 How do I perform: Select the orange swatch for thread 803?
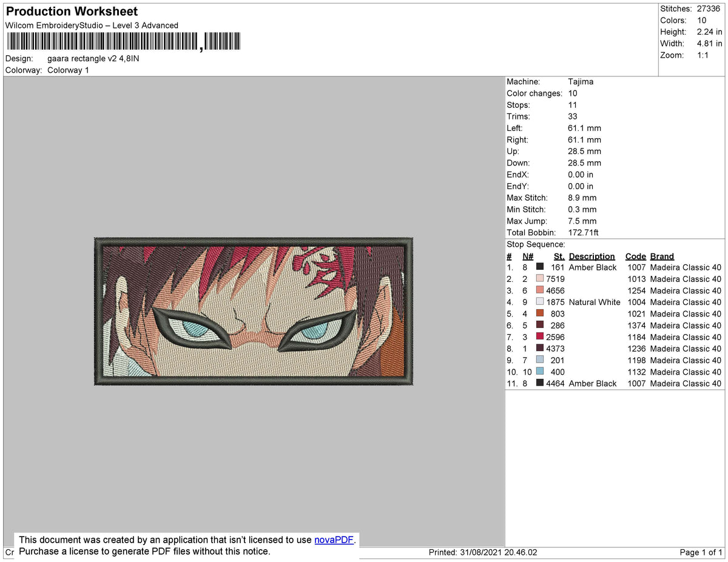pyautogui.click(x=539, y=313)
